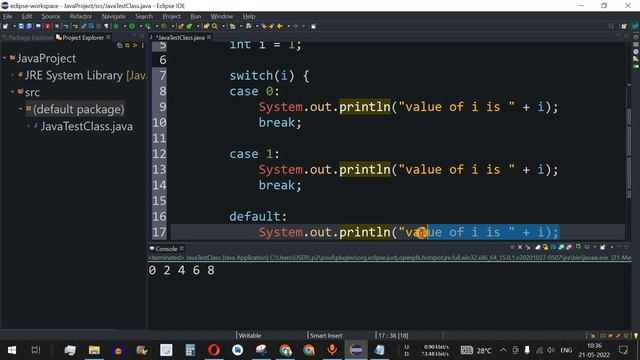640x360 pixels.
Task: Click Open Console icon in Console toolbar
Action: pyautogui.click(x=602, y=247)
